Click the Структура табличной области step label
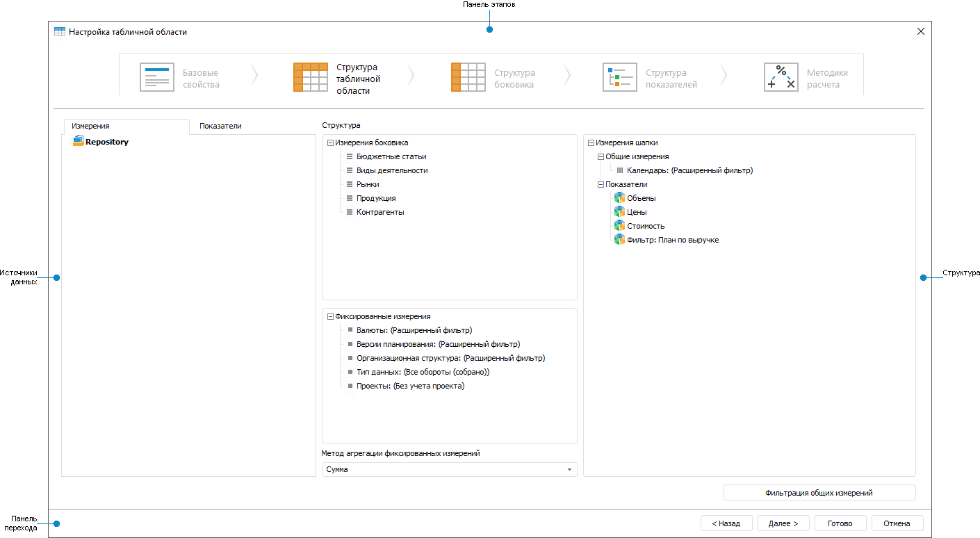Screen dimensions: 980x538 [359, 79]
